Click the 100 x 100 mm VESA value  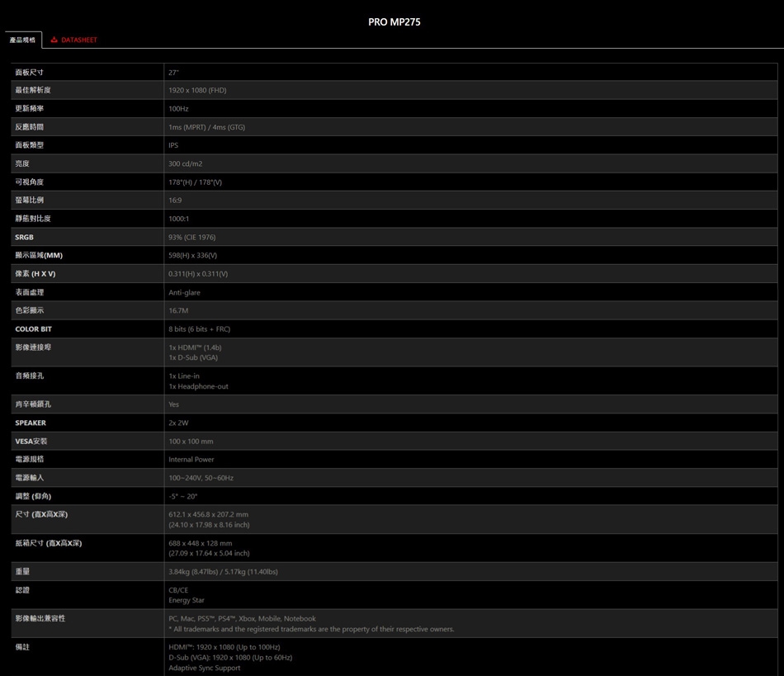point(191,442)
